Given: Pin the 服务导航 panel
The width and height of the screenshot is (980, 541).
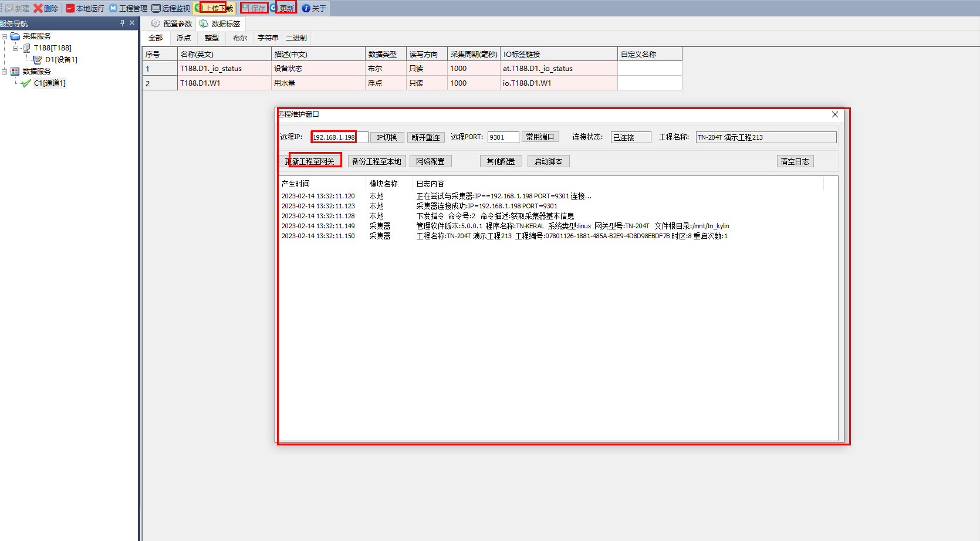Looking at the screenshot, I should [x=122, y=23].
